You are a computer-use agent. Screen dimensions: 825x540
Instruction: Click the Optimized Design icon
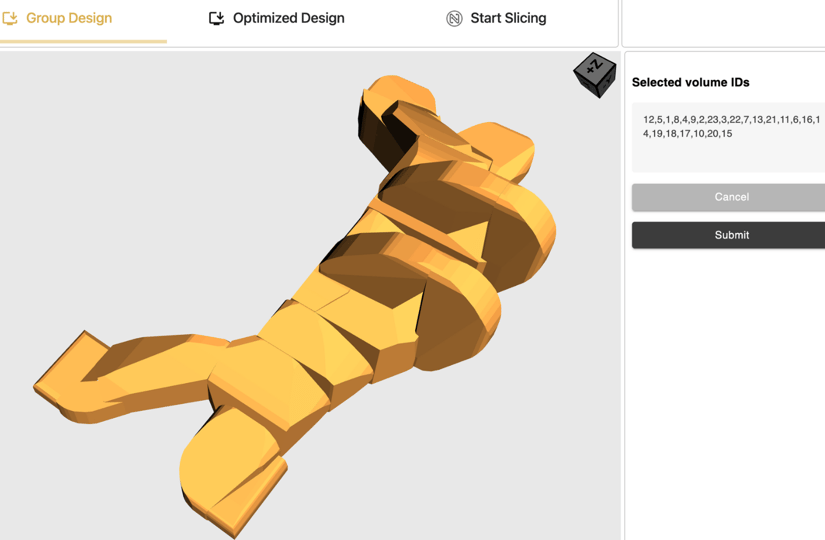point(216,18)
